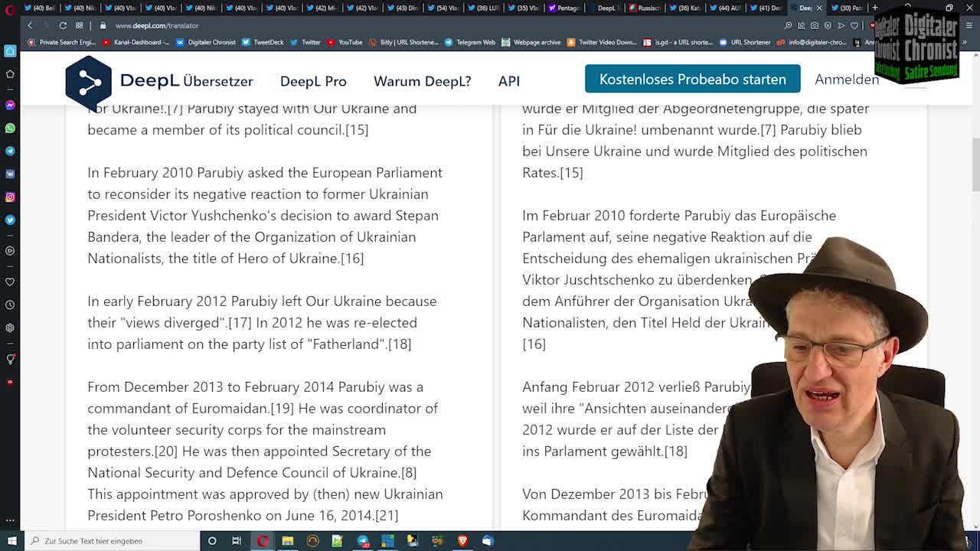Open Opera menu icon at top left

(10, 8)
